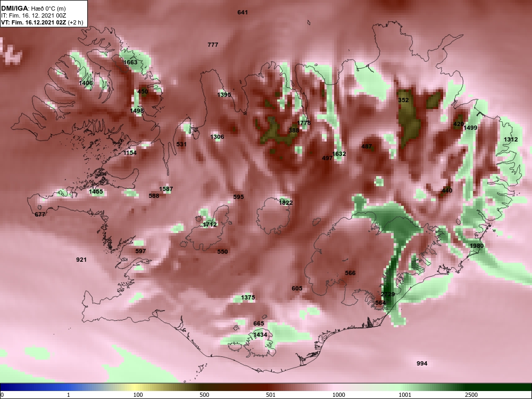Select the 388 value label

(294, 130)
